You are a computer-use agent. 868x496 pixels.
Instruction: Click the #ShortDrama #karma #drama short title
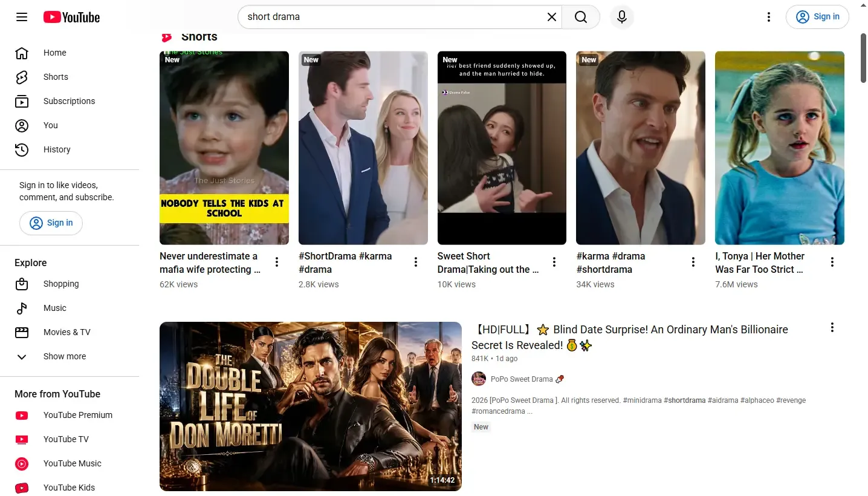345,263
